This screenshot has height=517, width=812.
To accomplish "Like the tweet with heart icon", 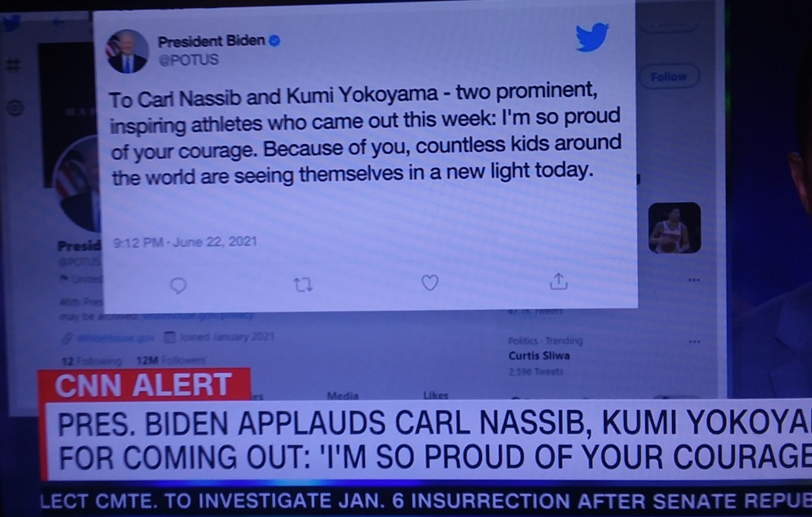I will click(430, 283).
